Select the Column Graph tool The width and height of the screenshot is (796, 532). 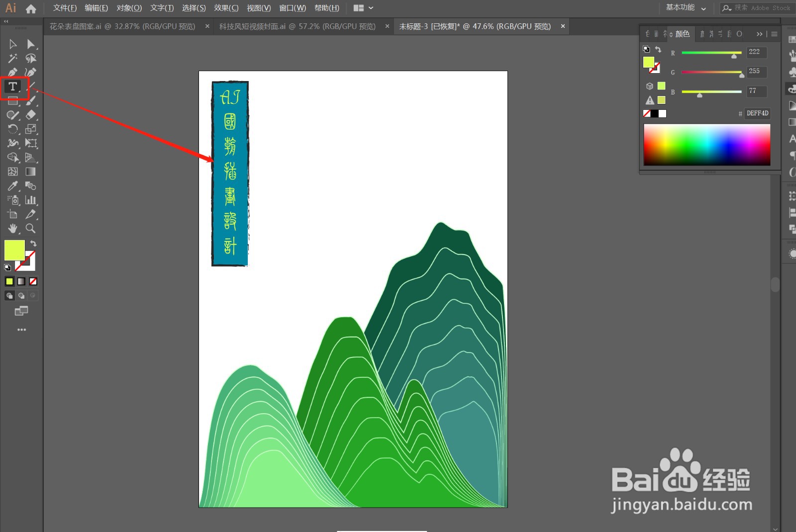[x=31, y=200]
